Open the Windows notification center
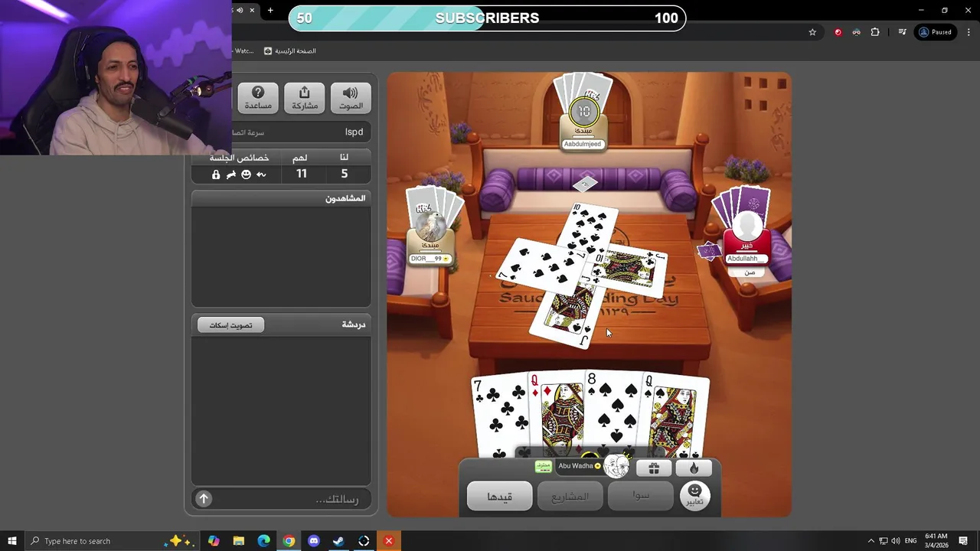Image resolution: width=980 pixels, height=551 pixels. (963, 541)
